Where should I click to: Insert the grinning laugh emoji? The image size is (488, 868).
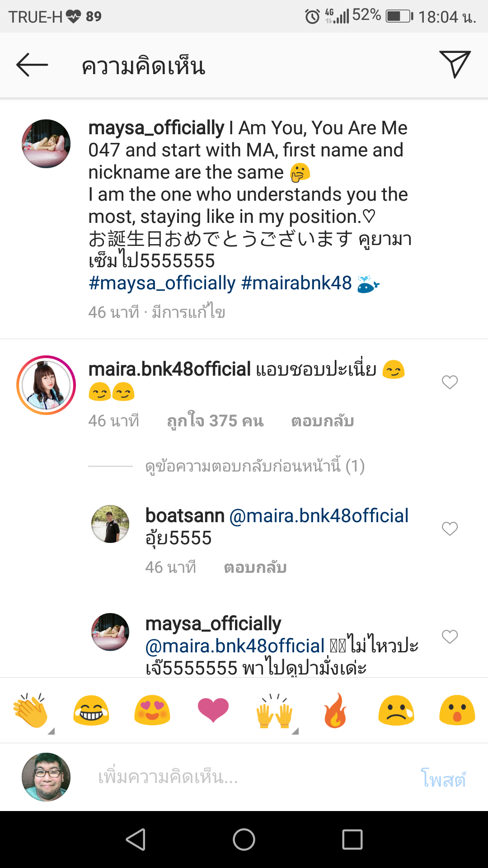[91, 711]
